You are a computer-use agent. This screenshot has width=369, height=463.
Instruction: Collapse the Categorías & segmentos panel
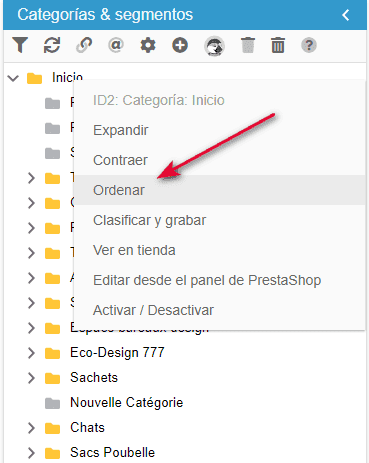point(346,15)
